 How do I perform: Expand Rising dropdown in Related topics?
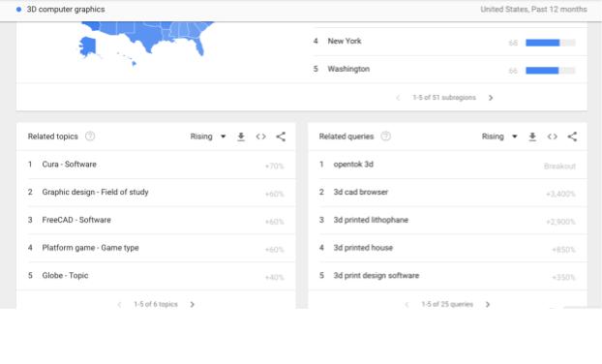[x=208, y=136]
